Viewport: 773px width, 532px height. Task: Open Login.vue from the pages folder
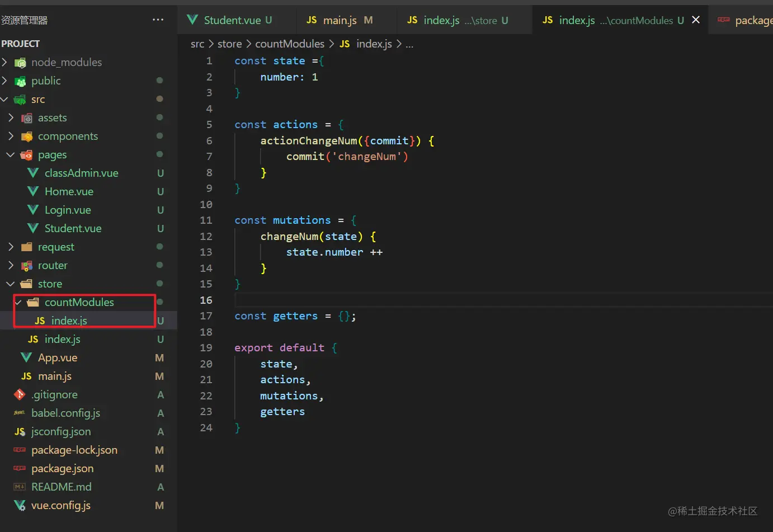pyautogui.click(x=68, y=210)
